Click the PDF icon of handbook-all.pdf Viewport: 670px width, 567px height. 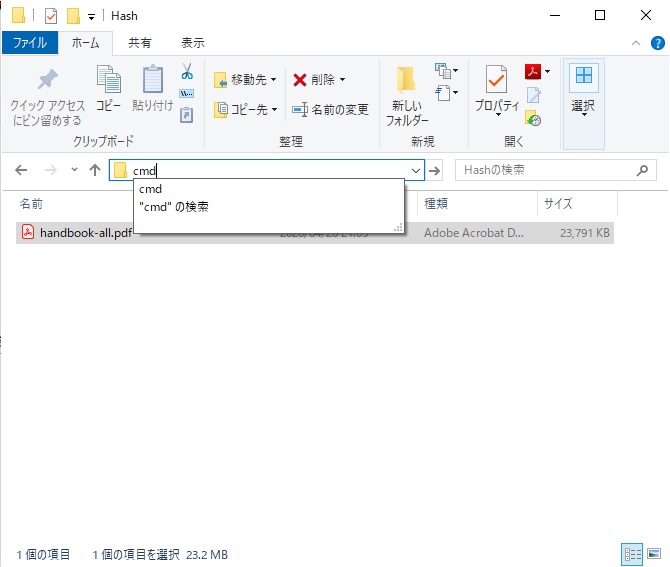coord(28,232)
